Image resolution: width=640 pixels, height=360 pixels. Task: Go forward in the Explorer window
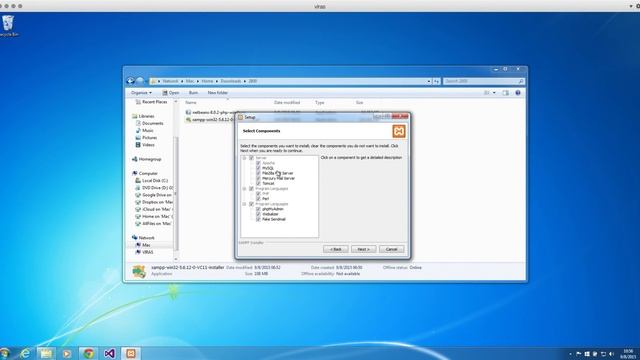pos(140,81)
